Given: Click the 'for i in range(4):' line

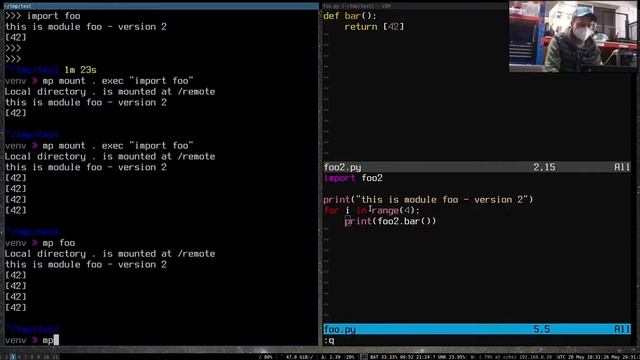Looking at the screenshot, I should [x=371, y=210].
